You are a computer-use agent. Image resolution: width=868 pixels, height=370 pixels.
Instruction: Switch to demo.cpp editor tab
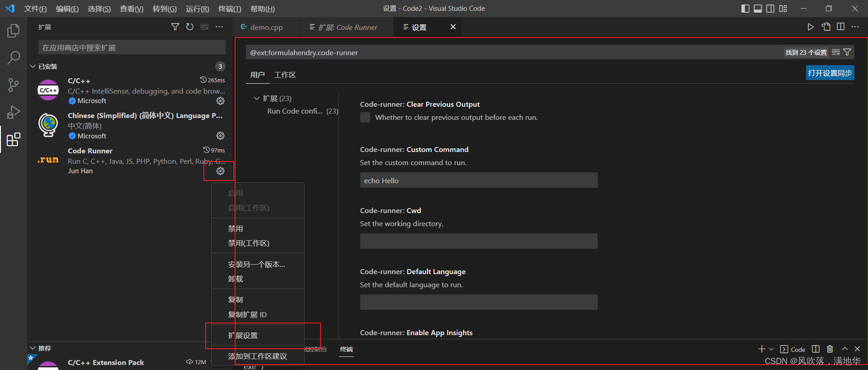[266, 27]
